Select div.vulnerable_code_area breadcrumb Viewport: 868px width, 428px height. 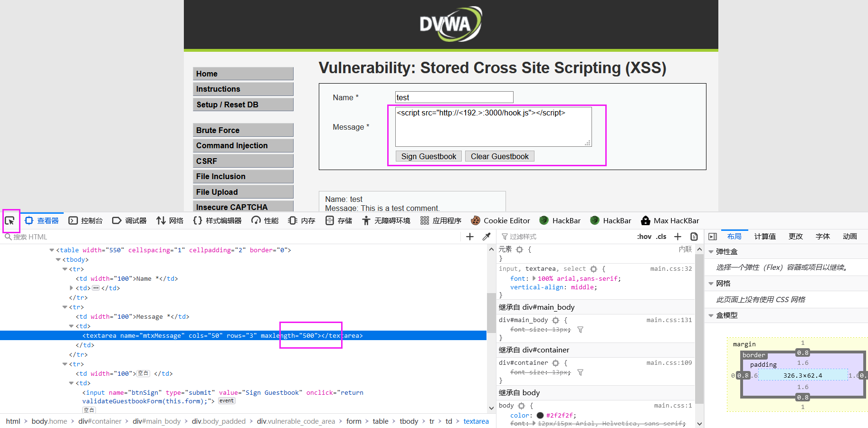[296, 421]
